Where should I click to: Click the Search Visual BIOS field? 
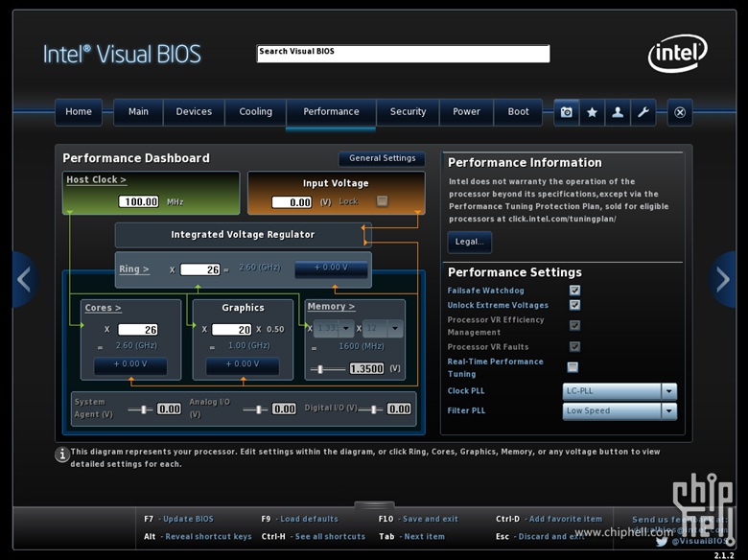tap(403, 54)
